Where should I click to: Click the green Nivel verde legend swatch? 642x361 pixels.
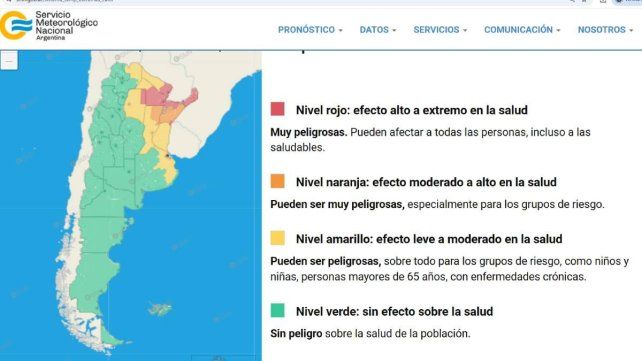click(x=278, y=310)
